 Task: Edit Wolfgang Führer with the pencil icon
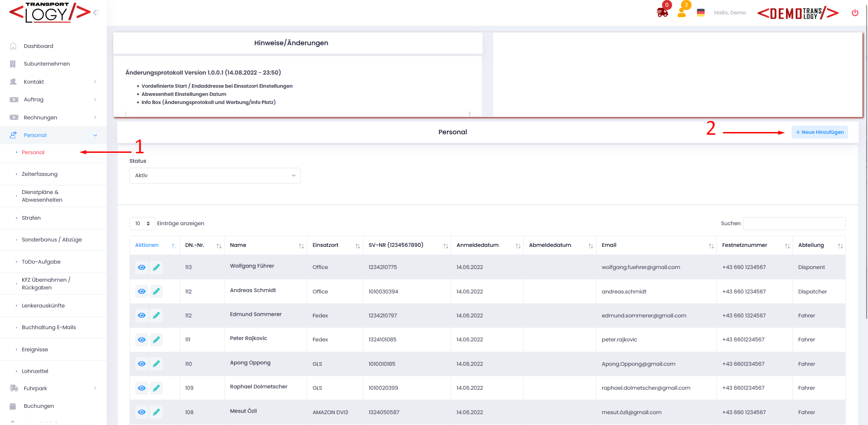click(156, 267)
